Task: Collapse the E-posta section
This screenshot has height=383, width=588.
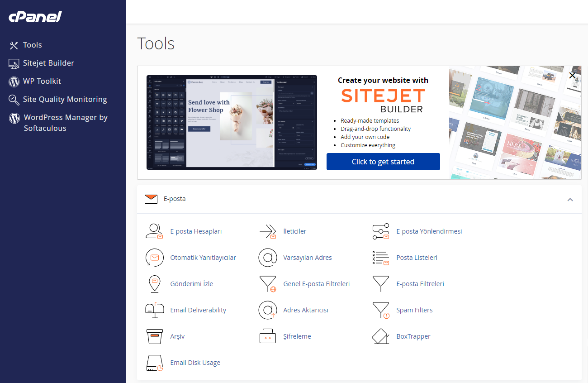Action: (570, 199)
